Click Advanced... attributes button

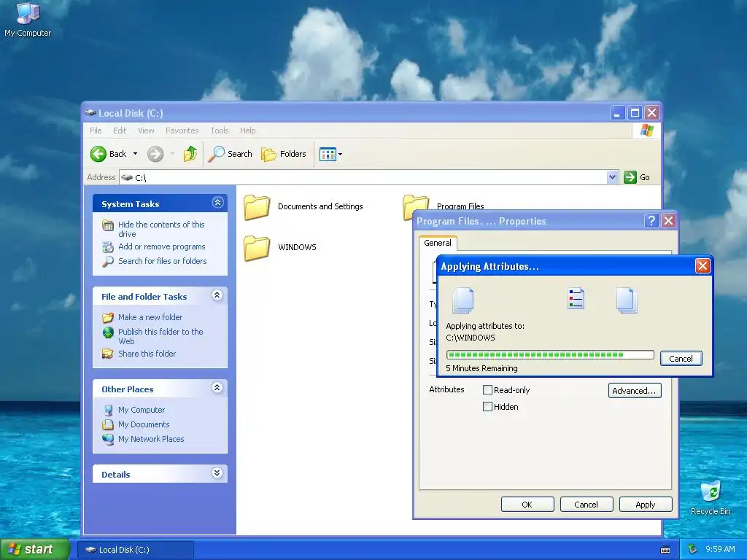635,391
